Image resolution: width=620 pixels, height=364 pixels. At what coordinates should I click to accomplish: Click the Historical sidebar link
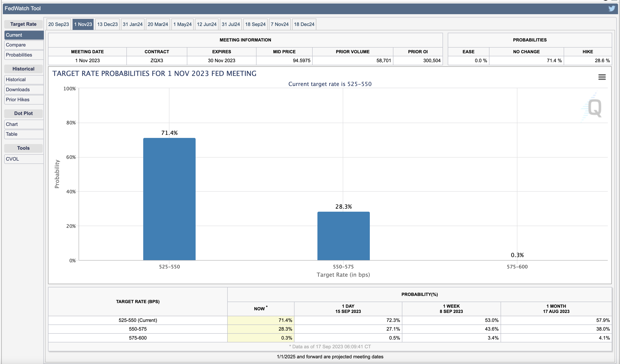pos(16,79)
